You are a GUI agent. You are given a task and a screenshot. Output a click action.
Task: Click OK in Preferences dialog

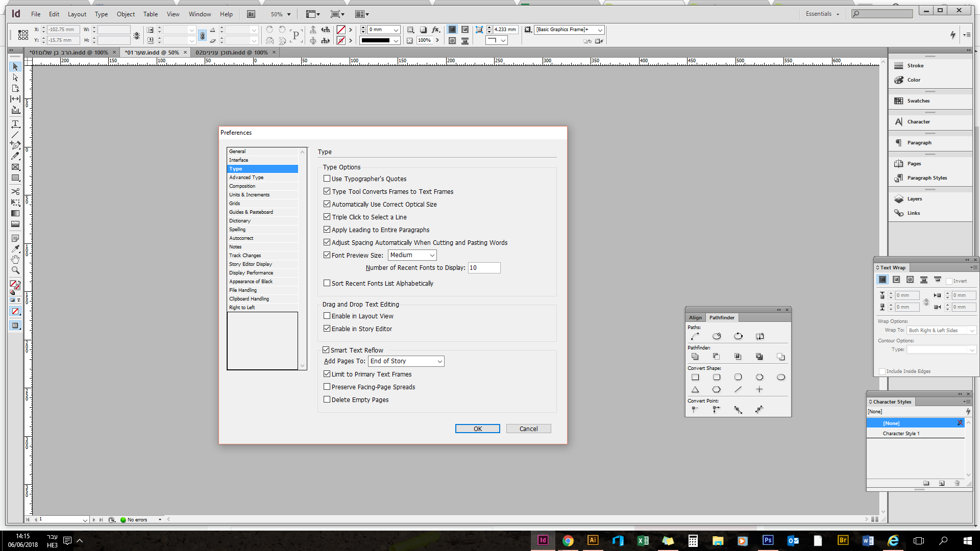477,429
